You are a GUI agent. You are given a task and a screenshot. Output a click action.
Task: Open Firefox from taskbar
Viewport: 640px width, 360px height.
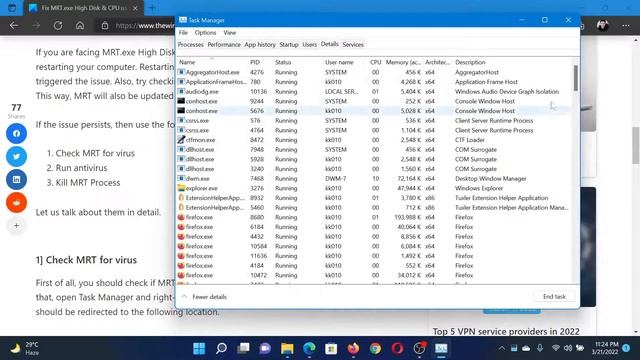pyautogui.click(x=353, y=348)
